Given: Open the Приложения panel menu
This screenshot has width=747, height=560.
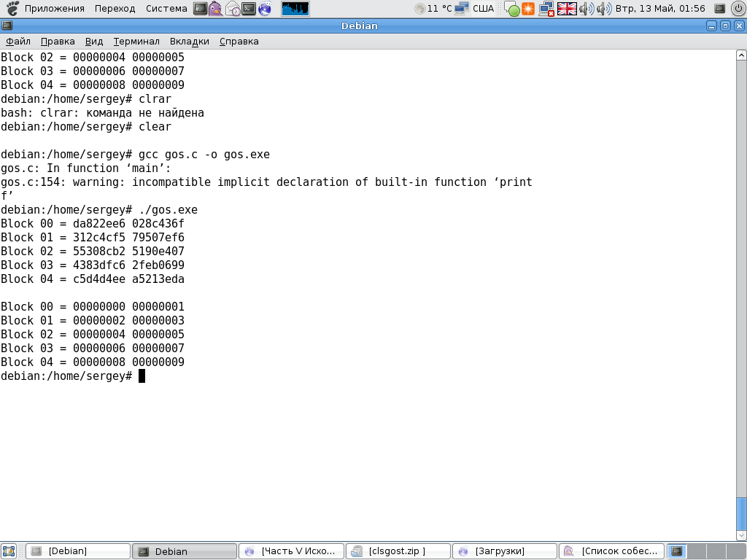Looking at the screenshot, I should [x=54, y=9].
